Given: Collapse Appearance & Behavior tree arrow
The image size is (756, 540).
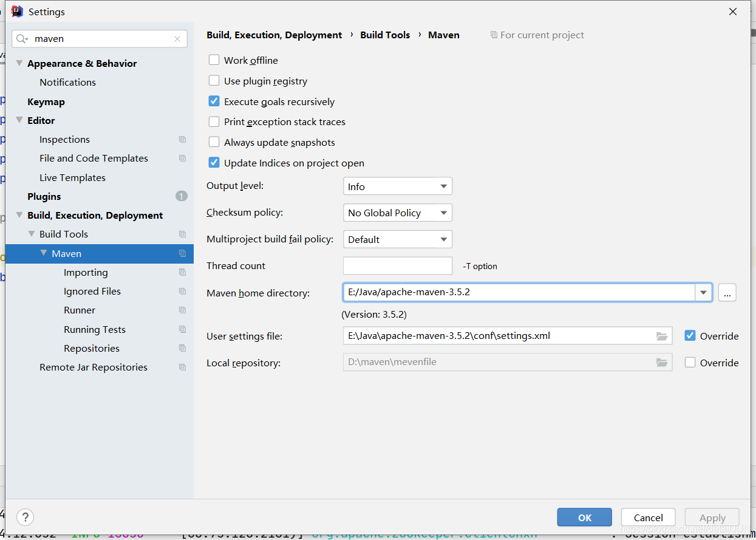Looking at the screenshot, I should coord(19,63).
